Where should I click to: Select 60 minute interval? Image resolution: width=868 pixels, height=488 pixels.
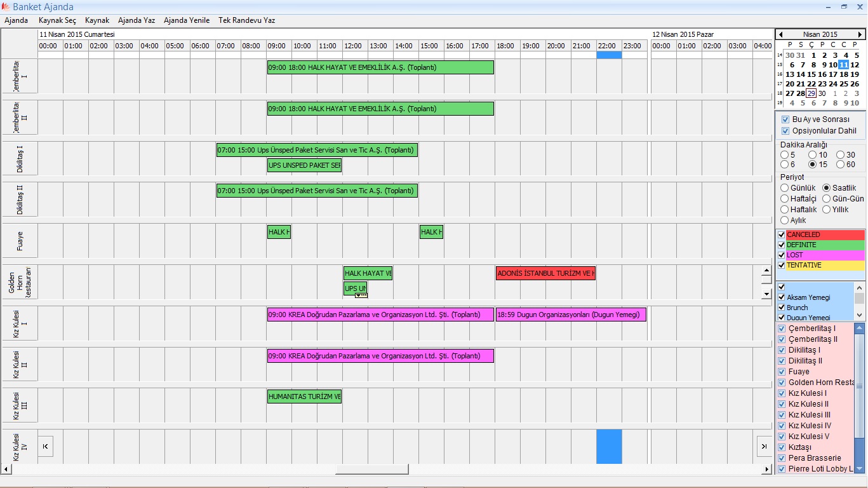[x=841, y=165]
